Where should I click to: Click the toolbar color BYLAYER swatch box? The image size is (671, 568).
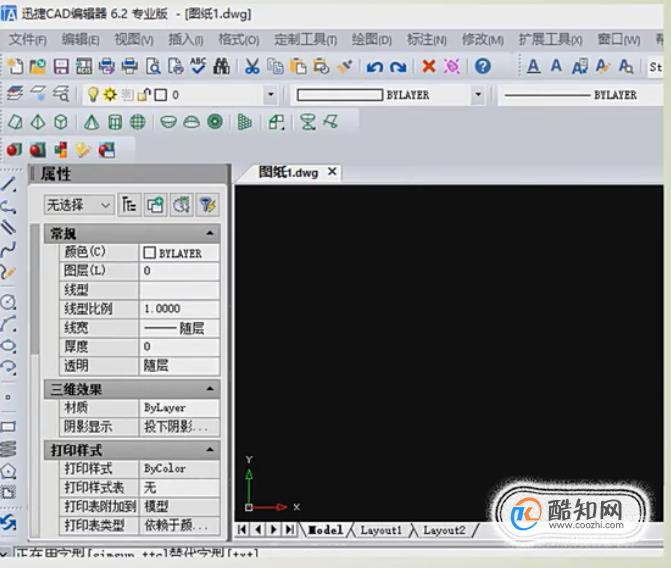(340, 95)
